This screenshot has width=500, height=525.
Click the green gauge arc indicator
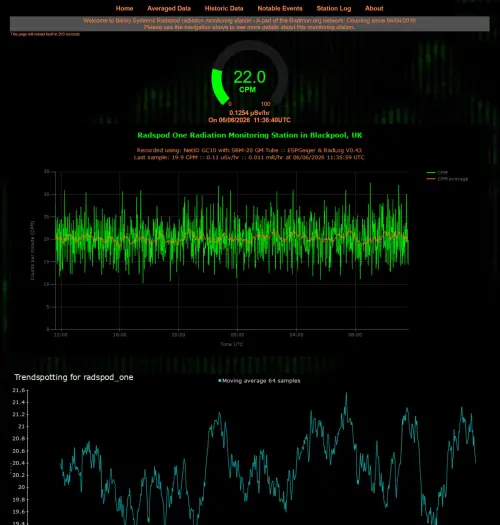(220, 86)
